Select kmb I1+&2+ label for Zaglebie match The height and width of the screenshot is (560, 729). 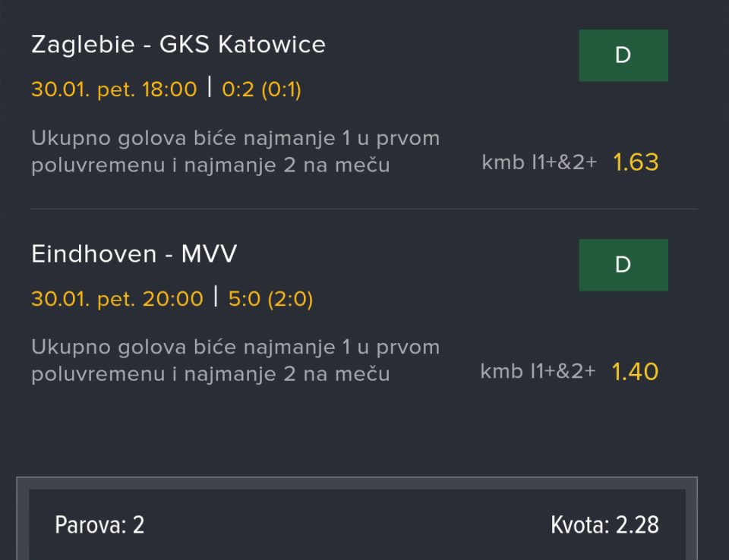click(x=539, y=162)
